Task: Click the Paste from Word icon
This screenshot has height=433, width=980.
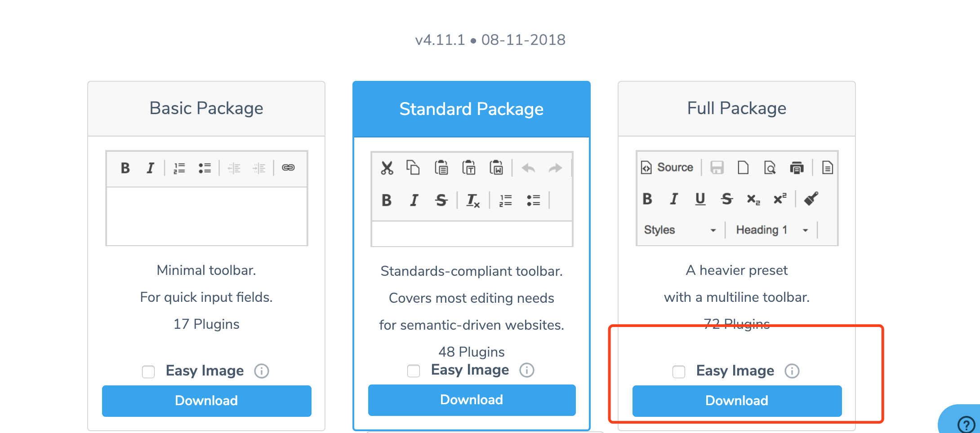Action: coord(496,168)
